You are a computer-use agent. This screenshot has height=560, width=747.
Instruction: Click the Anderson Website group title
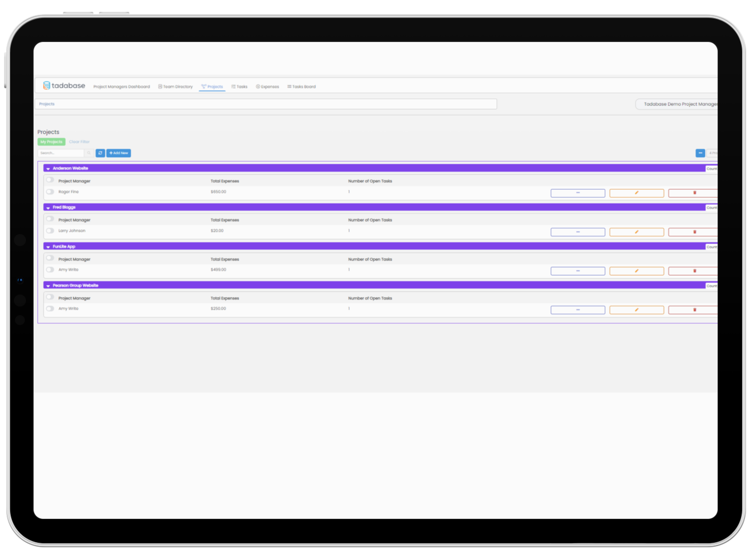70,168
